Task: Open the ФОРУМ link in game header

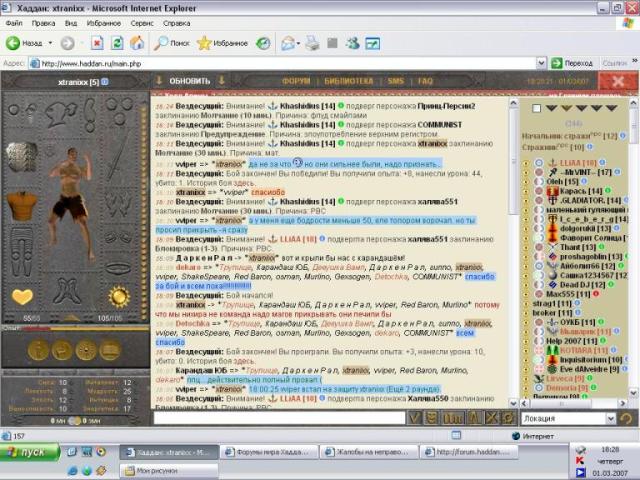Action: point(295,80)
